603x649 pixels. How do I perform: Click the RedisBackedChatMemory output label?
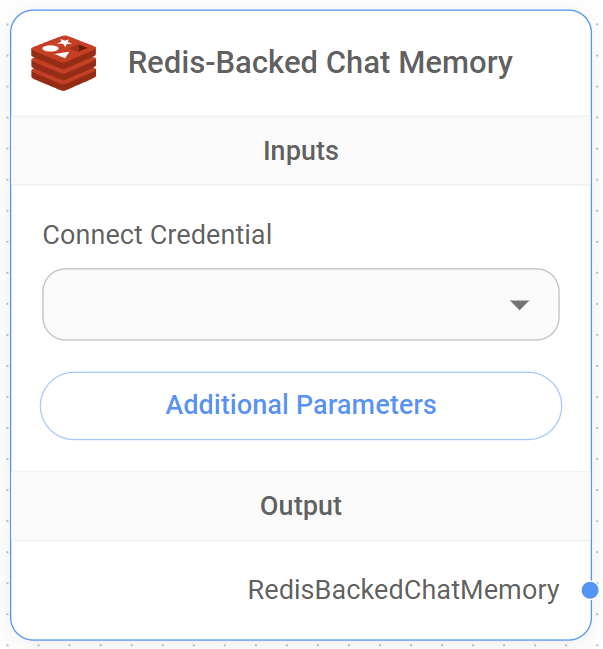coord(403,590)
